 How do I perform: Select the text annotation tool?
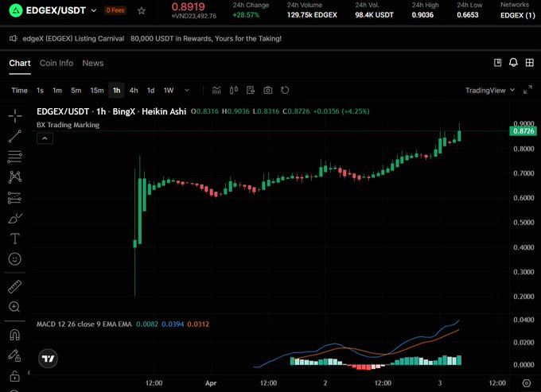click(x=14, y=239)
